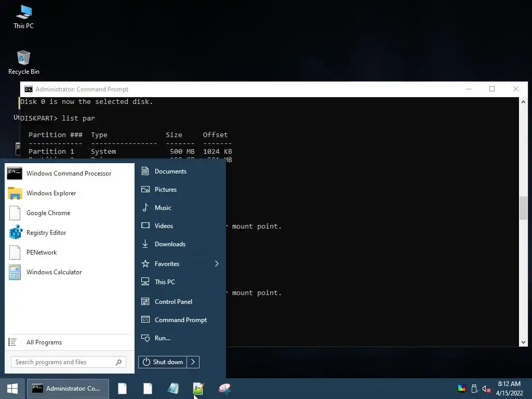This screenshot has width=532, height=399.
Task: Open the blue notebook taskbar icon
Action: coord(173,389)
